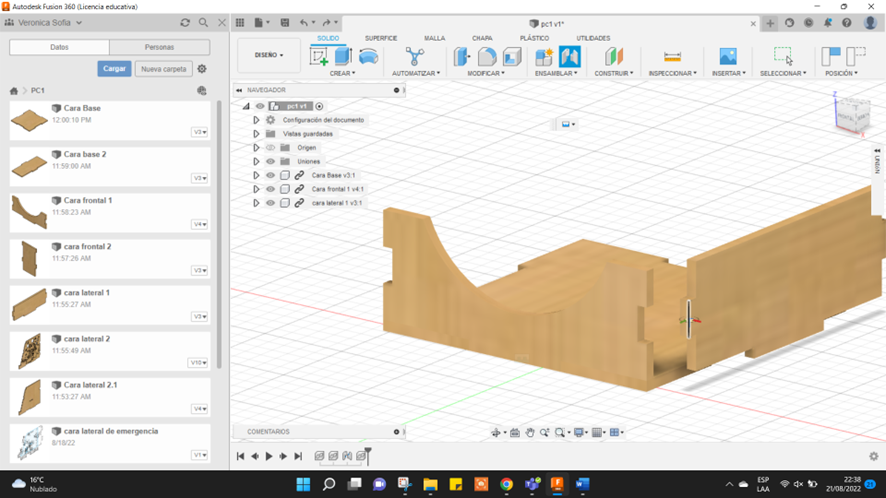Expand Configuración del documento node
This screenshot has height=498, width=886.
(256, 120)
